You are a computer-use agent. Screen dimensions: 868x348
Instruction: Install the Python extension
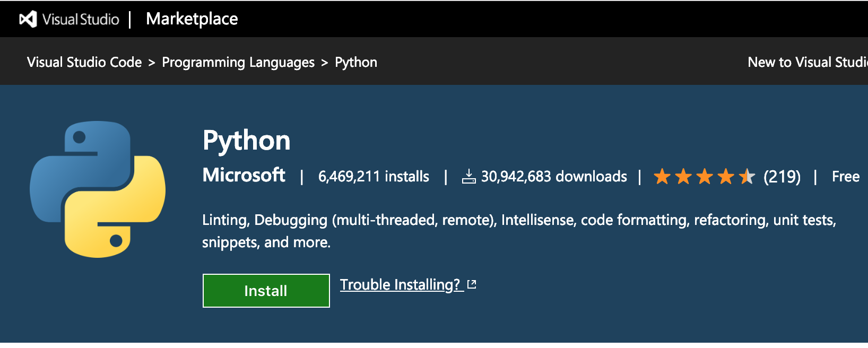pyautogui.click(x=266, y=291)
